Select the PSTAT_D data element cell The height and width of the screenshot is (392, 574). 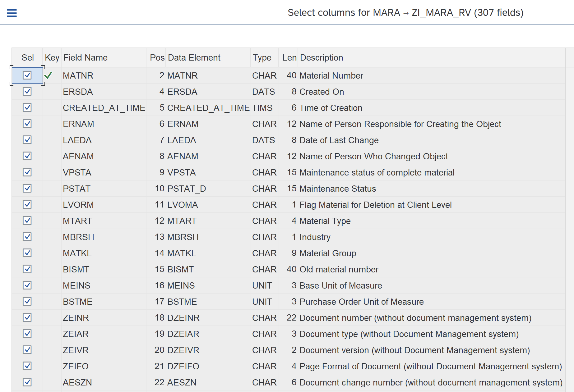pyautogui.click(x=187, y=189)
